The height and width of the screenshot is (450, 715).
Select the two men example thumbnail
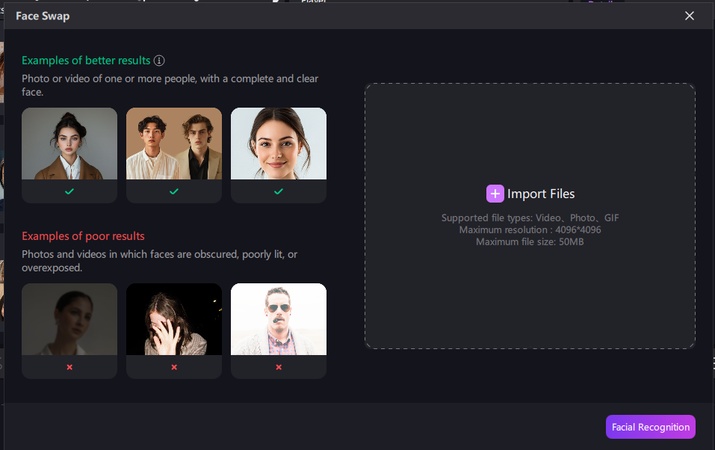tap(174, 143)
